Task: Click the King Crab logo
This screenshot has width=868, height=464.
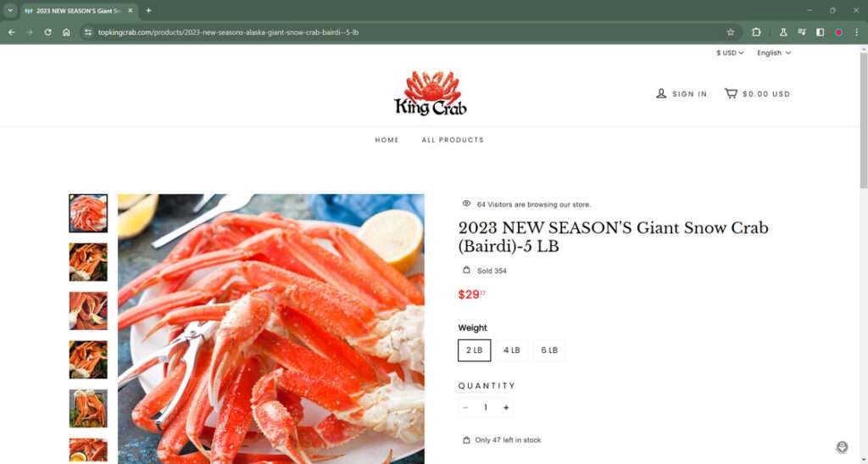Action: (x=431, y=93)
